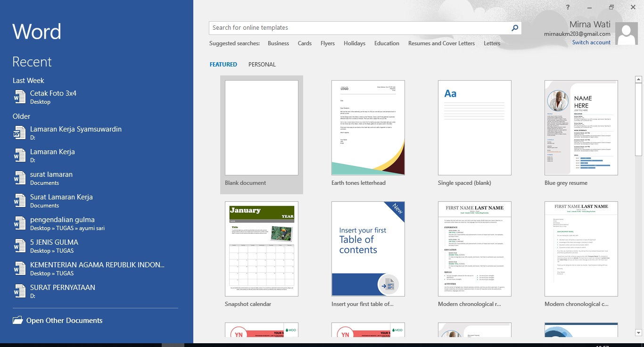Click the Mirna Wati account name
This screenshot has height=347, width=644.
point(590,25)
